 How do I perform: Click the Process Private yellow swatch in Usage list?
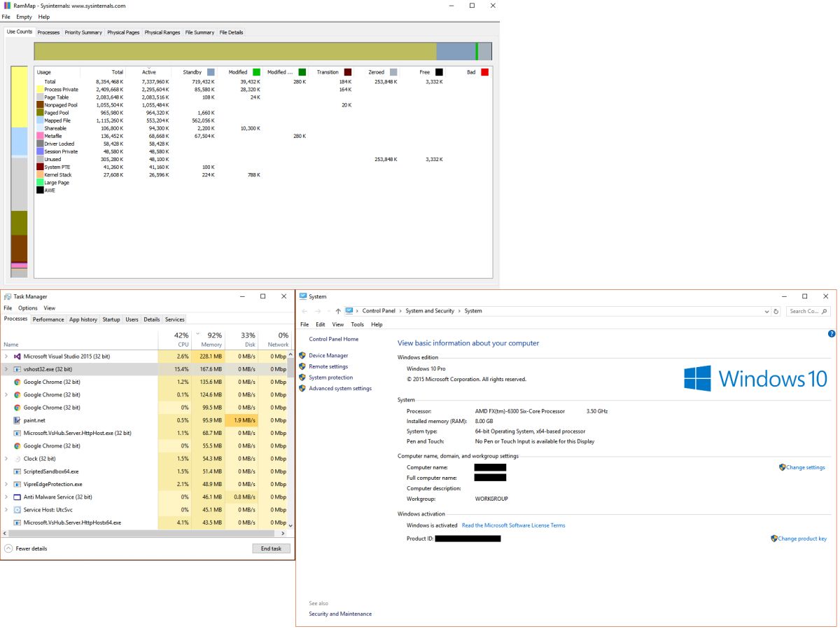coord(40,90)
